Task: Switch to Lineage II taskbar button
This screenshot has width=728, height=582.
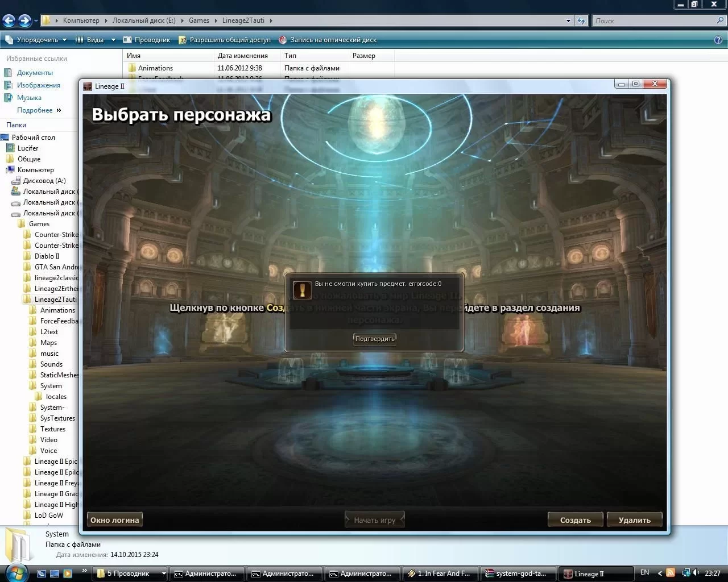Action: tap(596, 573)
